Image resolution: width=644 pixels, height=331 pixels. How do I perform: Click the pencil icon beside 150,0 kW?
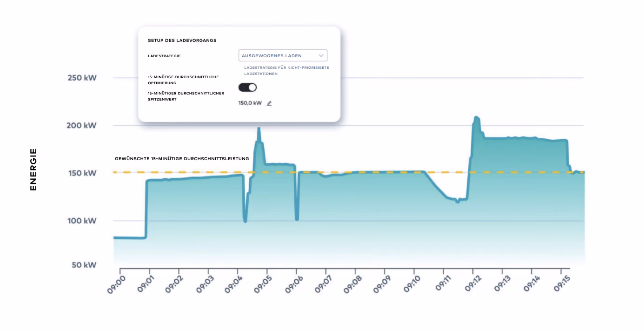click(x=269, y=103)
